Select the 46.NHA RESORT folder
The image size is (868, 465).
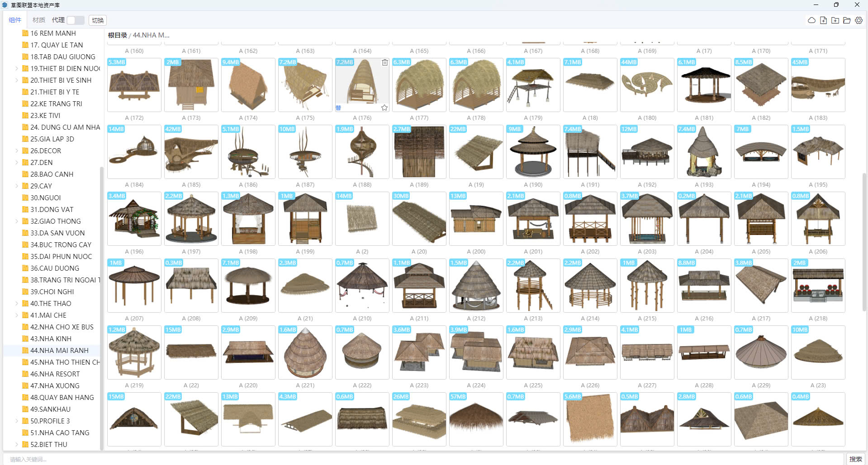point(55,374)
